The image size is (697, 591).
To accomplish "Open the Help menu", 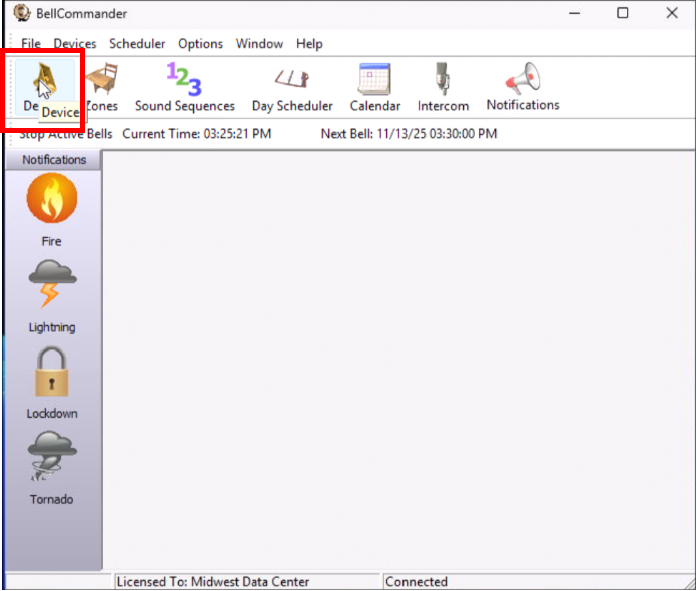I will coord(309,44).
